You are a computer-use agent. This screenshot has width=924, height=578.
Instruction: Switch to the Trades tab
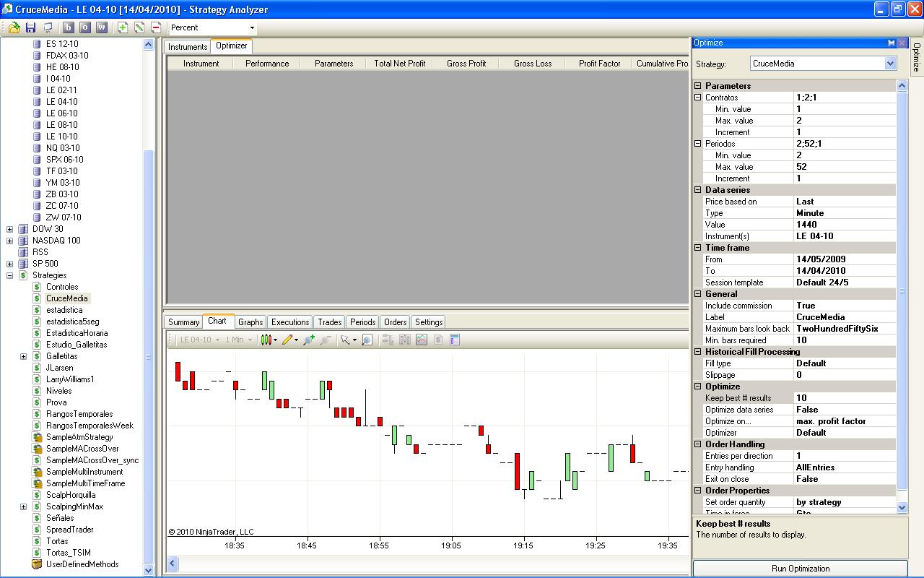tap(330, 322)
